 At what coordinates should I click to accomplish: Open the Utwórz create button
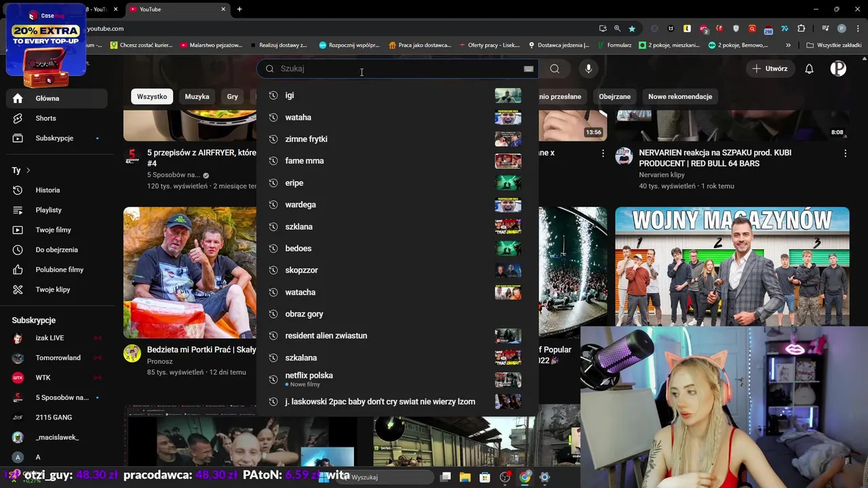pyautogui.click(x=770, y=68)
